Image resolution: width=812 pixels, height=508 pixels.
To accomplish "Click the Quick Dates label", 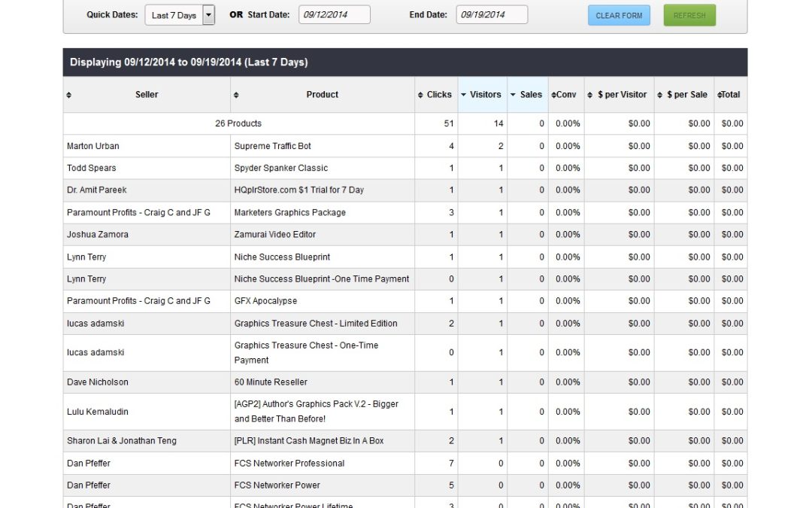I will [x=112, y=14].
